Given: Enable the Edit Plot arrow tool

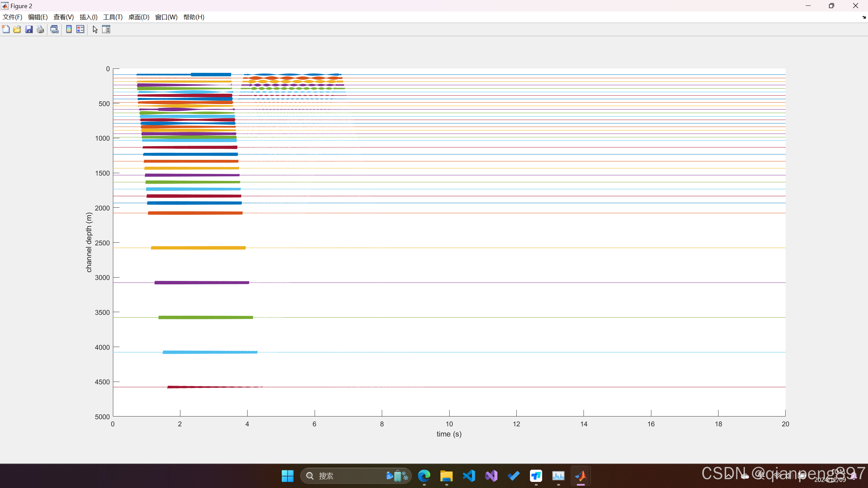Looking at the screenshot, I should 95,29.
